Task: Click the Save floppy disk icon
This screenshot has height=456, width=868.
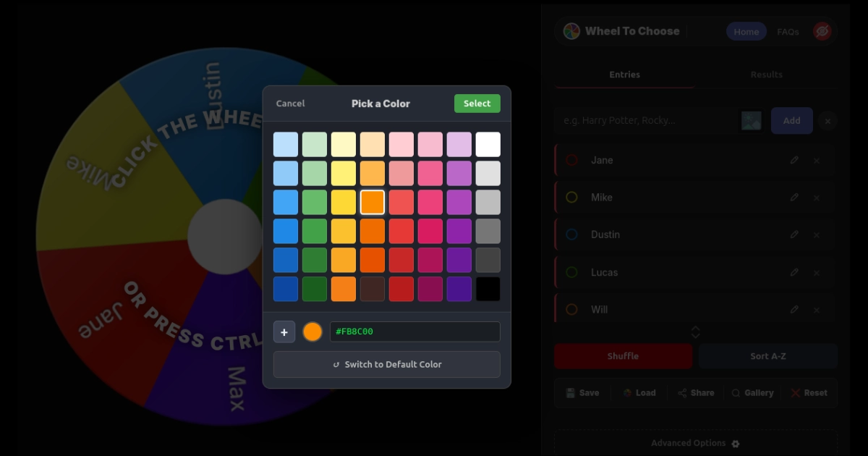Action: [x=571, y=392]
